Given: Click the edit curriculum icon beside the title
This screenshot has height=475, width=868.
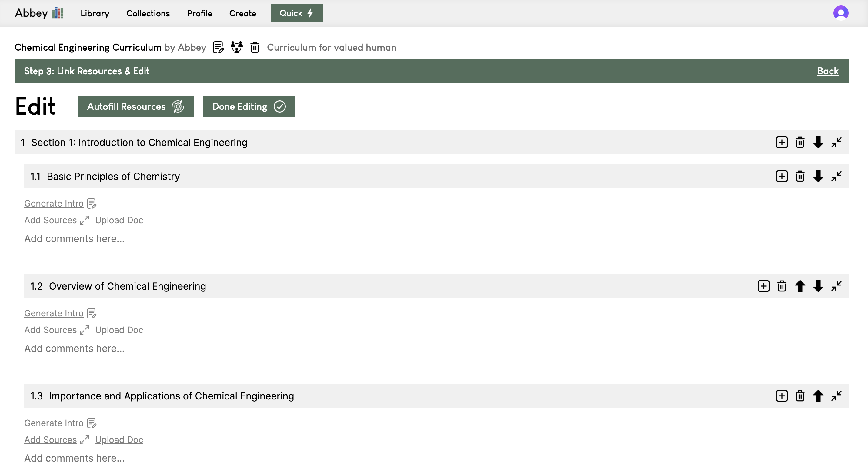Looking at the screenshot, I should click(218, 48).
